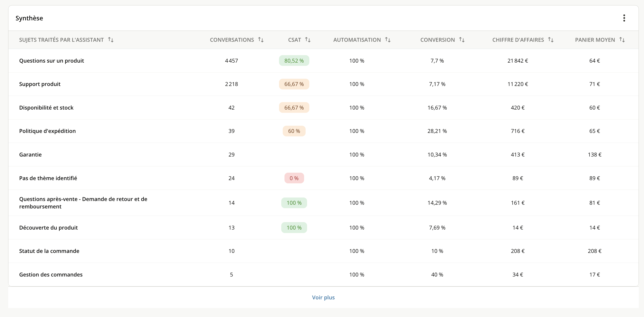Select the Support produit topic
The width and height of the screenshot is (644, 317).
tap(40, 84)
